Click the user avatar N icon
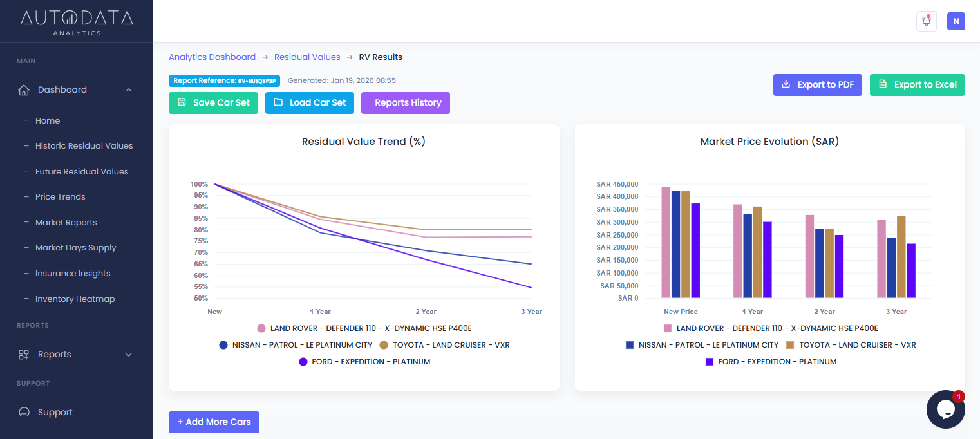Viewport: 980px width, 439px height. pos(956,21)
